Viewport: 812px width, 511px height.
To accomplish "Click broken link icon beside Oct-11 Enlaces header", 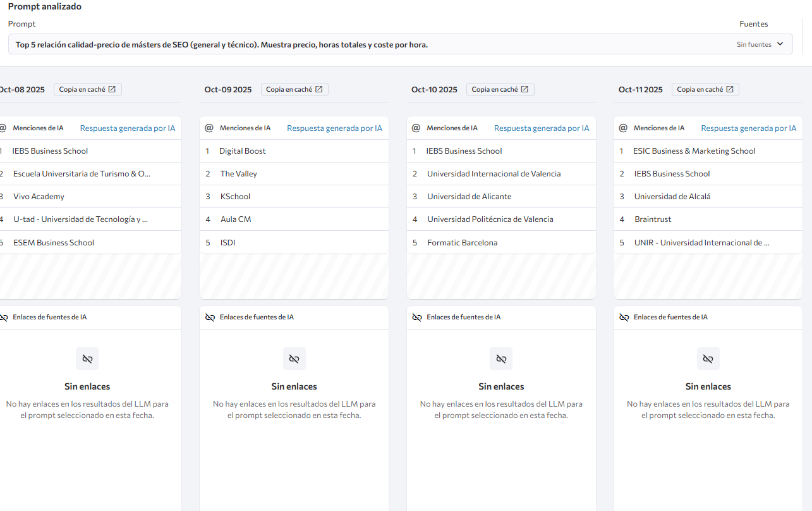I will point(624,317).
